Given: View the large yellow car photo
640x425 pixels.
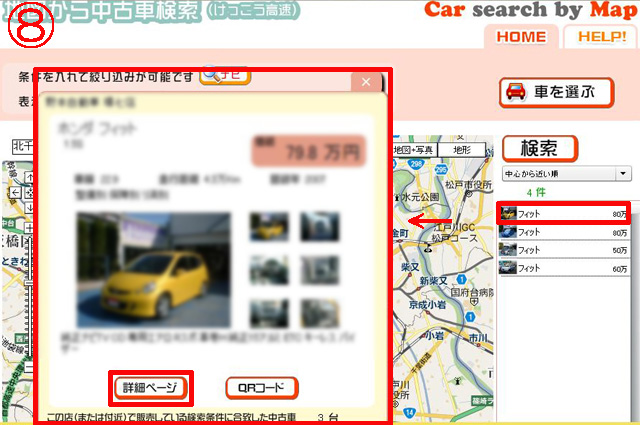Looking at the screenshot, I should [x=153, y=259].
